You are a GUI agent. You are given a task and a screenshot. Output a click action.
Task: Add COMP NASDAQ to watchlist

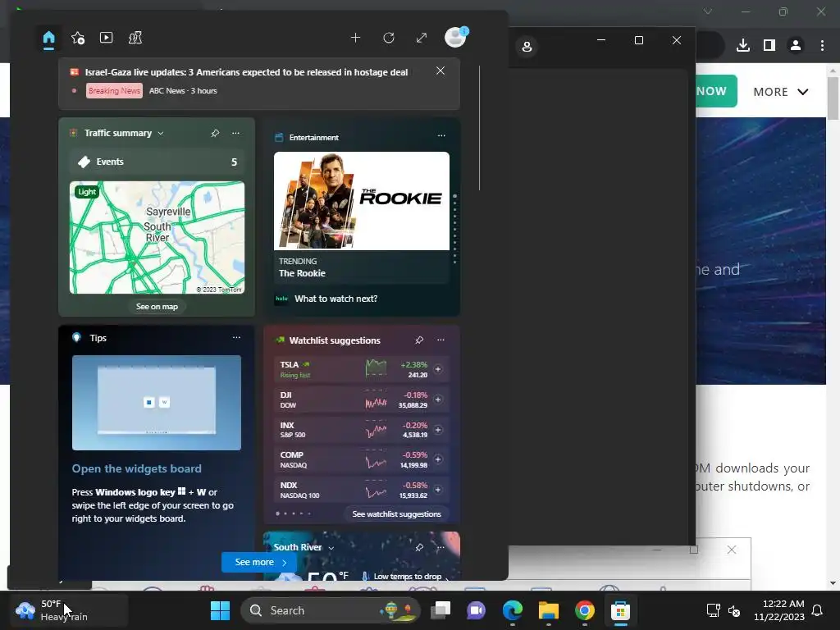(x=438, y=459)
